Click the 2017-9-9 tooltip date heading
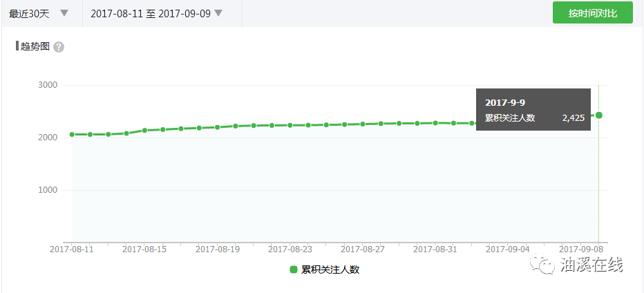The image size is (644, 293). (505, 103)
